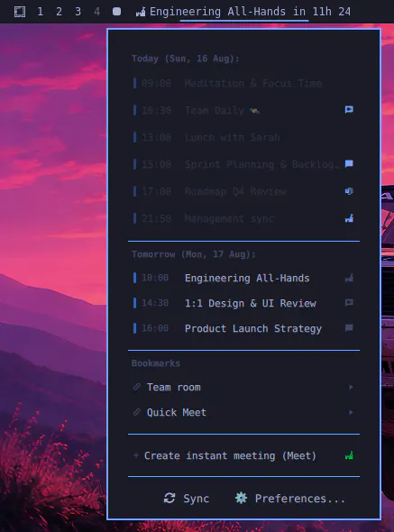Viewport: 394px width, 532px height.
Task: Open the 09:00 Meditation & Focus Time event
Action: pyautogui.click(x=243, y=83)
